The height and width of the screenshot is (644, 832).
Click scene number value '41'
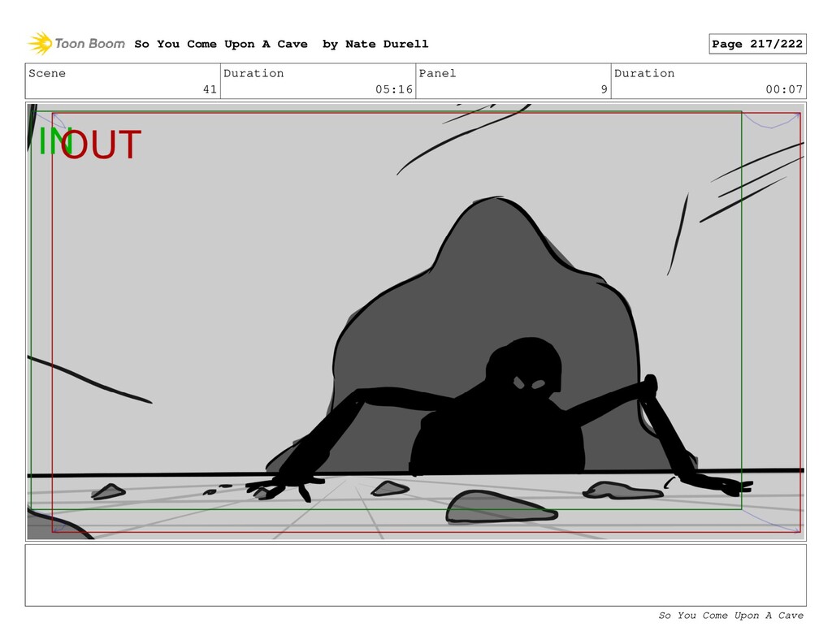pyautogui.click(x=210, y=89)
